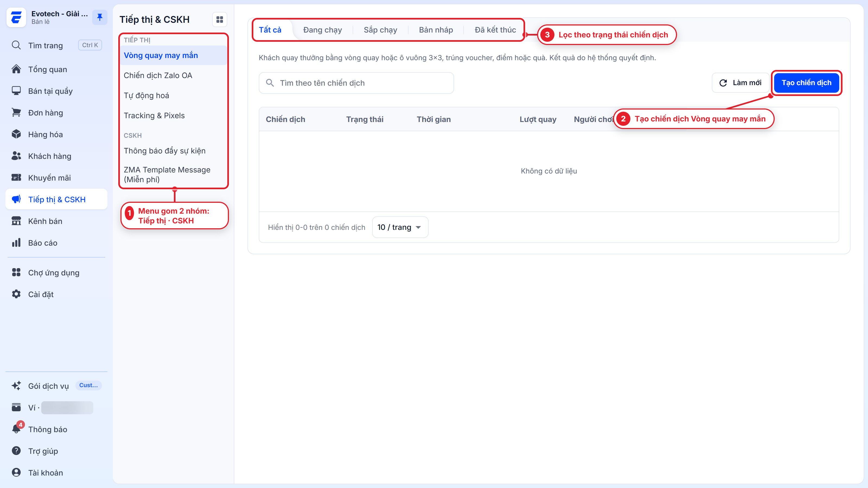Open the 10 / trang page size dropdown
Image resolution: width=868 pixels, height=488 pixels.
pos(400,227)
